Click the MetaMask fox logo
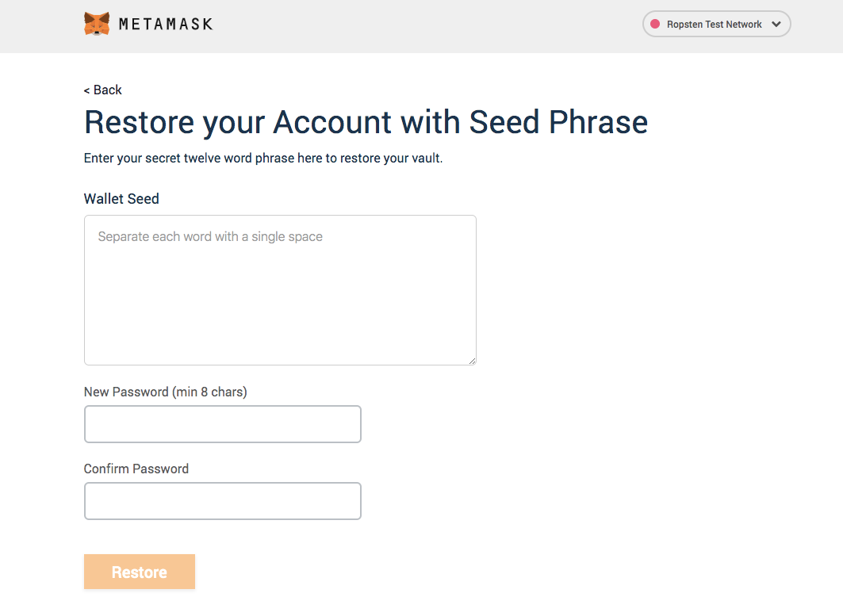 pyautogui.click(x=97, y=24)
